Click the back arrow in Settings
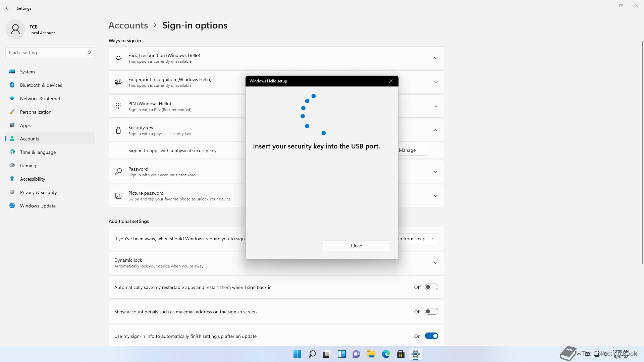The image size is (644, 362). 8,8
